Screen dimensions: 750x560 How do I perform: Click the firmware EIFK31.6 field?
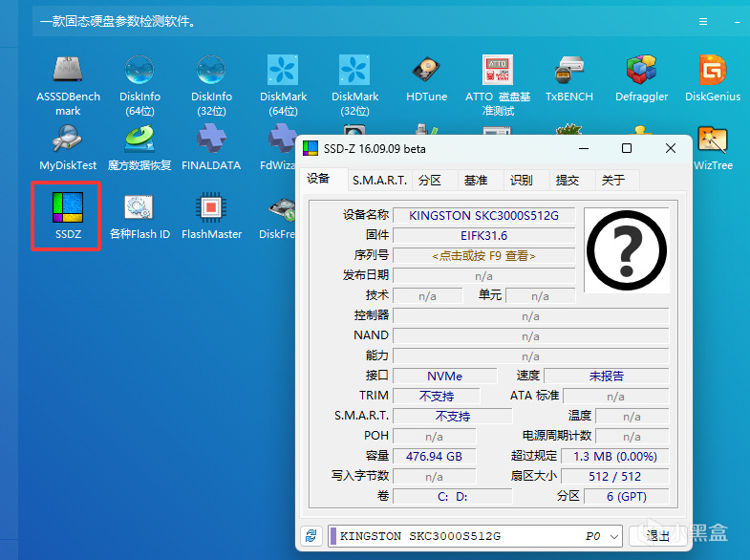483,236
